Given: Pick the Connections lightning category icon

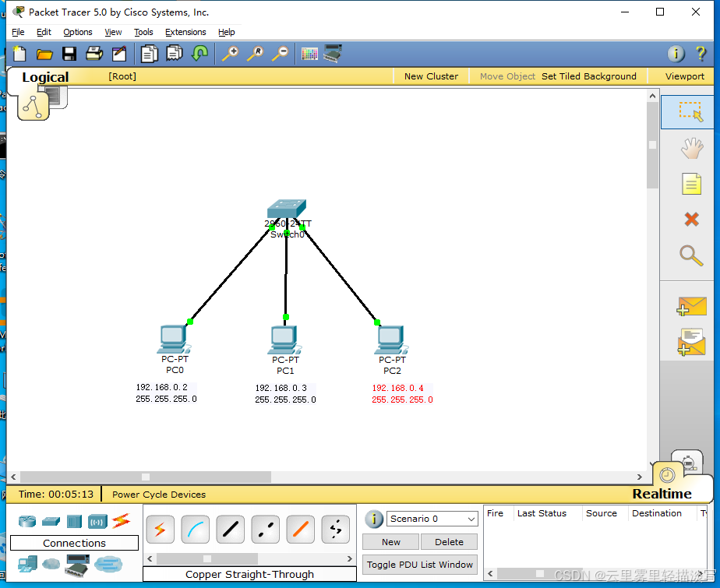Looking at the screenshot, I should coord(122,521).
